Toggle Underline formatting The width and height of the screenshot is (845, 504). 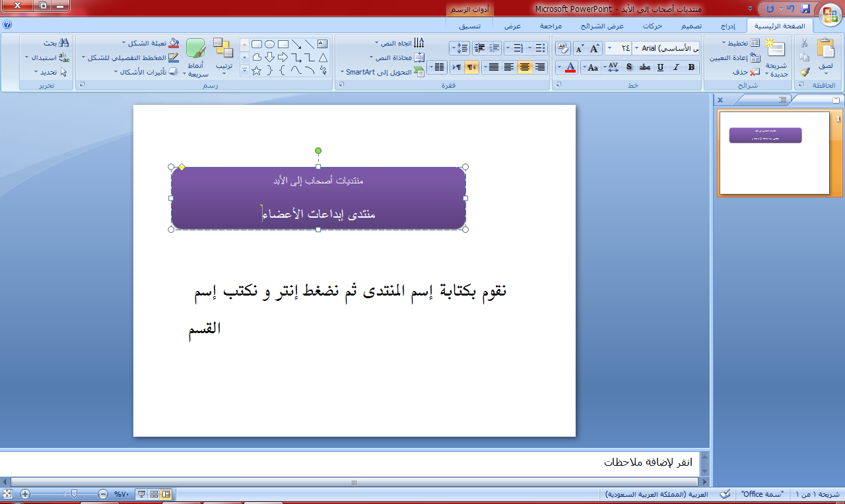[x=661, y=67]
